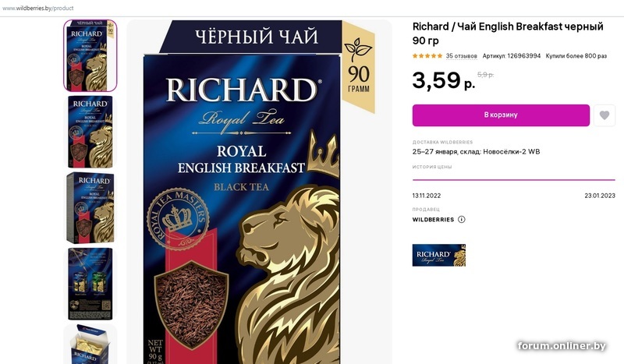Click the www.wildberries.by/product address text
The height and width of the screenshot is (364, 624).
pyautogui.click(x=37, y=8)
